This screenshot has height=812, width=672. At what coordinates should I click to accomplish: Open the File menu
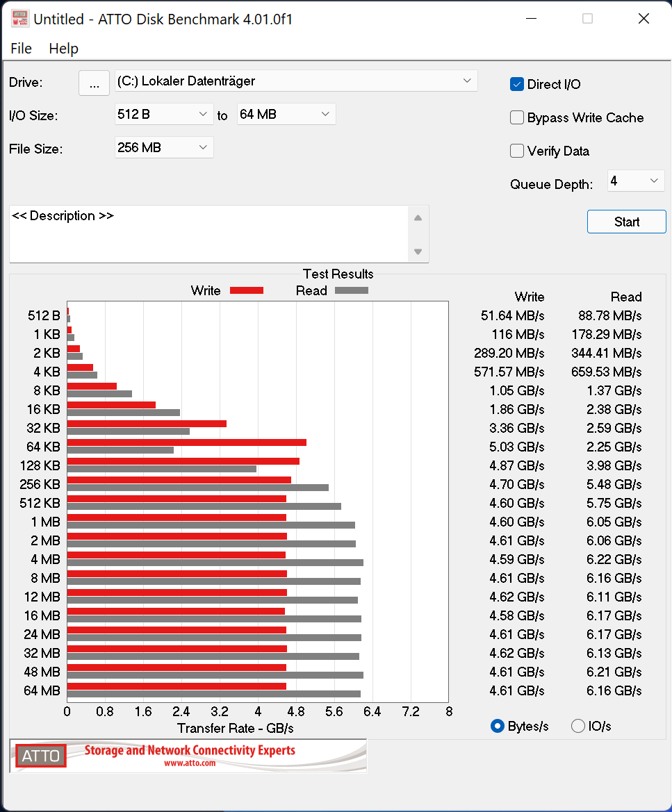[x=21, y=48]
